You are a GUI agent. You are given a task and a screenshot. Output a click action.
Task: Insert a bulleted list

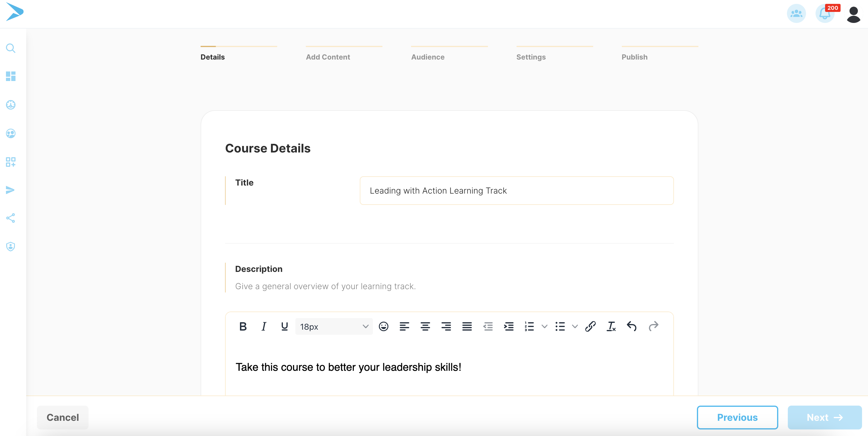coord(560,327)
